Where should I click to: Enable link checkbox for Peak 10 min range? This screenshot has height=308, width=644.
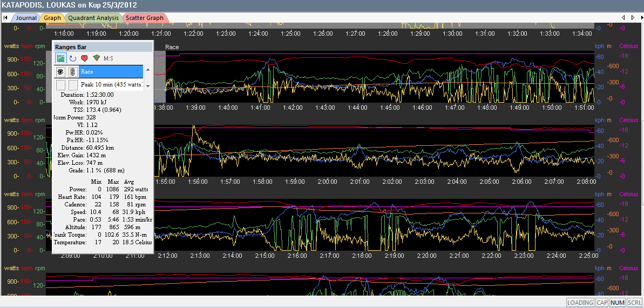point(73,85)
